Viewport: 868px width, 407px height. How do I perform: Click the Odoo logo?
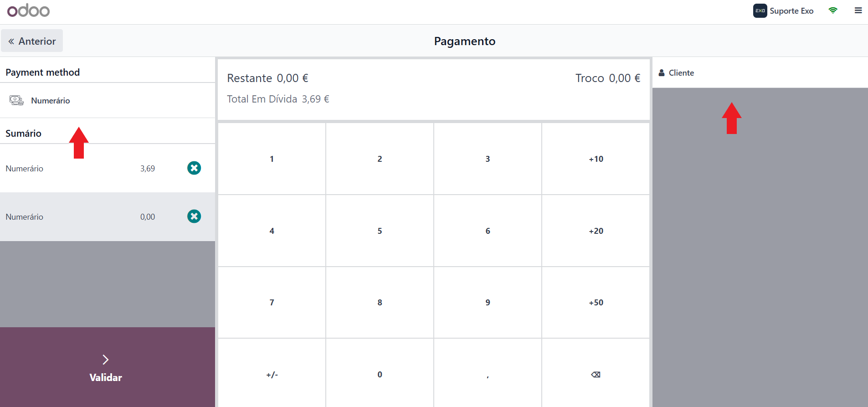point(28,10)
